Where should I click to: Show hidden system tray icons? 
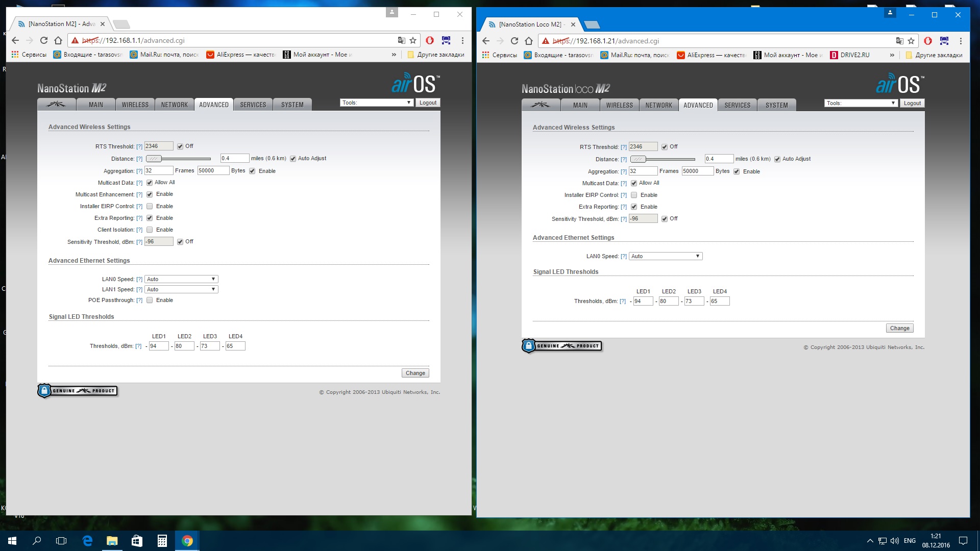(x=870, y=541)
